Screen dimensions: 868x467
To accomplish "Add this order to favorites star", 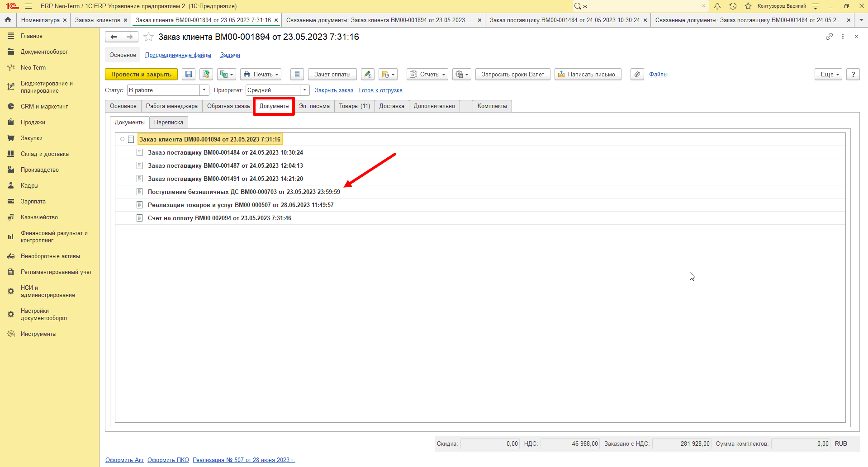I will tap(148, 37).
